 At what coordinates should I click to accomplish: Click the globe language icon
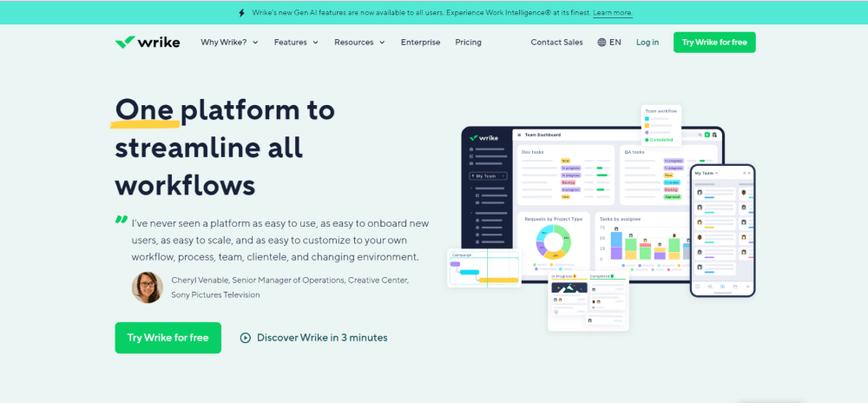pyautogui.click(x=602, y=42)
